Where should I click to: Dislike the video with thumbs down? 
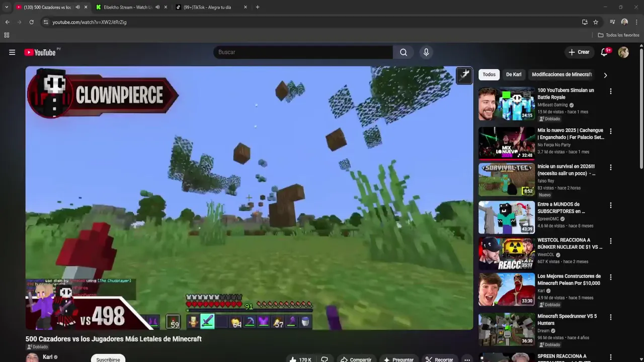(x=325, y=359)
